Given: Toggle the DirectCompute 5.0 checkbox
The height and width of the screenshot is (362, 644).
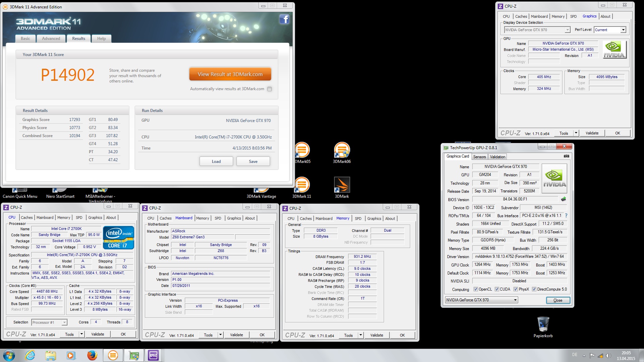Looking at the screenshot, I should point(534,289).
